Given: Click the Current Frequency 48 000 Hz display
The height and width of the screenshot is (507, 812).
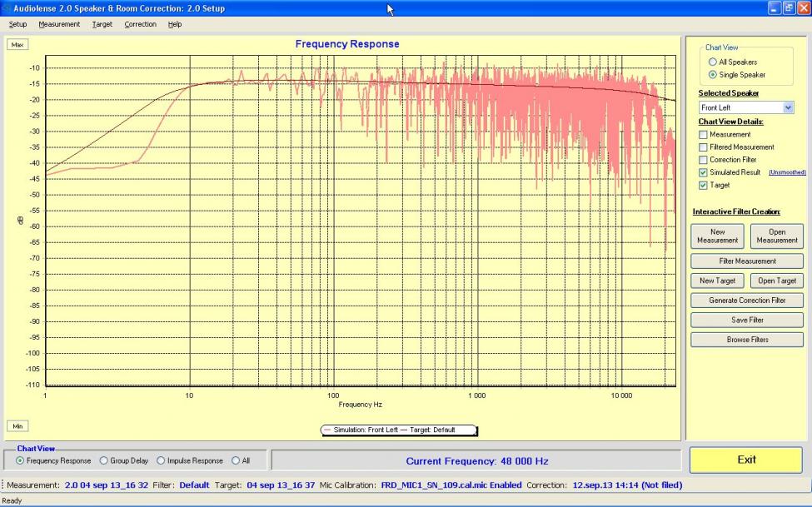Looking at the screenshot, I should click(x=477, y=461).
